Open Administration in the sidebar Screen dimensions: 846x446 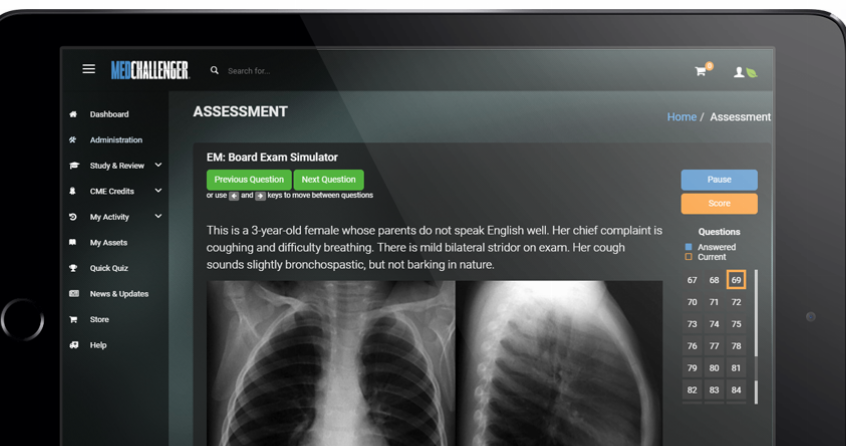(x=116, y=140)
